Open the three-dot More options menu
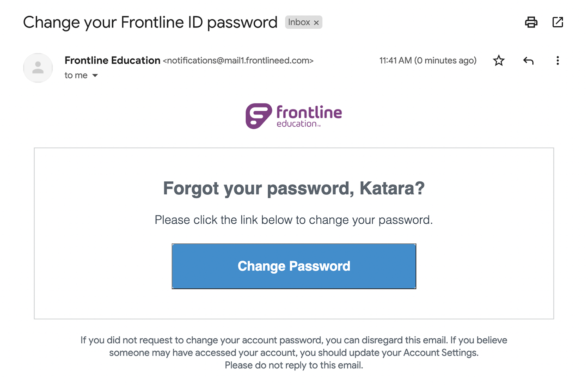This screenshot has width=588, height=385. (557, 60)
